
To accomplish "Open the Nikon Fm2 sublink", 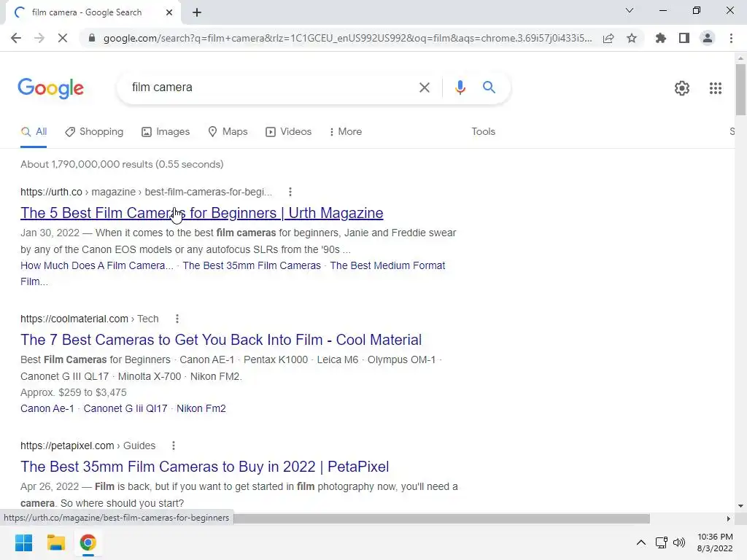I will click(201, 408).
